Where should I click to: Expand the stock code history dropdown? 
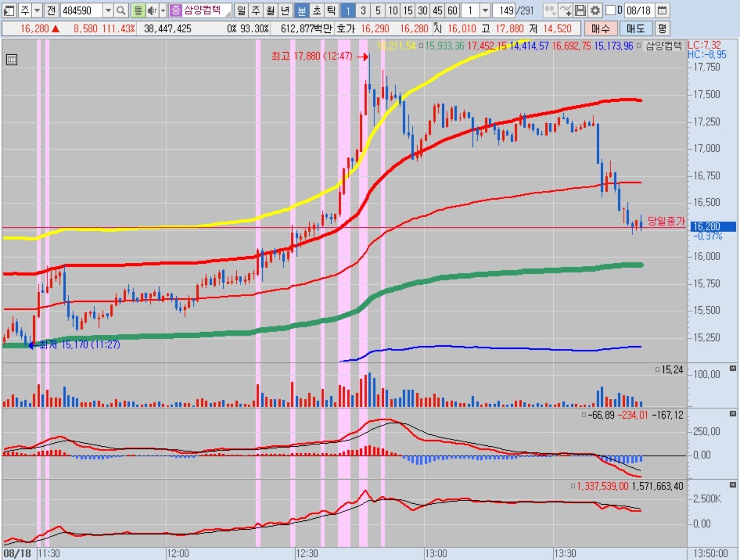[x=108, y=10]
